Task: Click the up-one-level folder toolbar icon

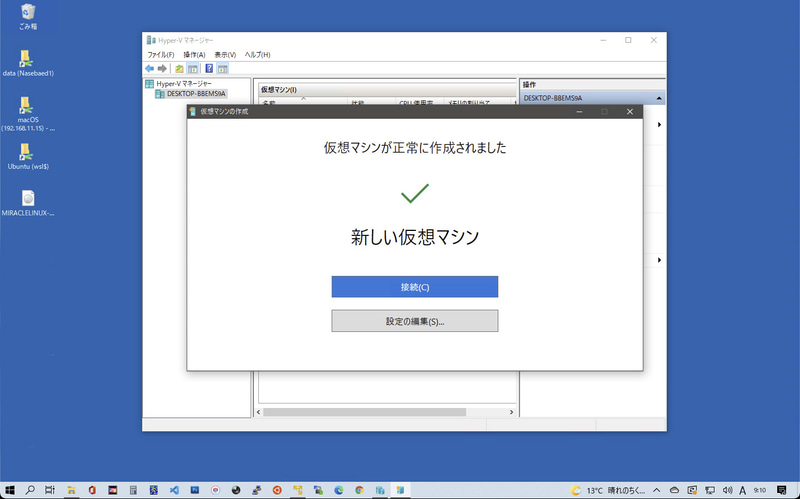Action: click(179, 68)
